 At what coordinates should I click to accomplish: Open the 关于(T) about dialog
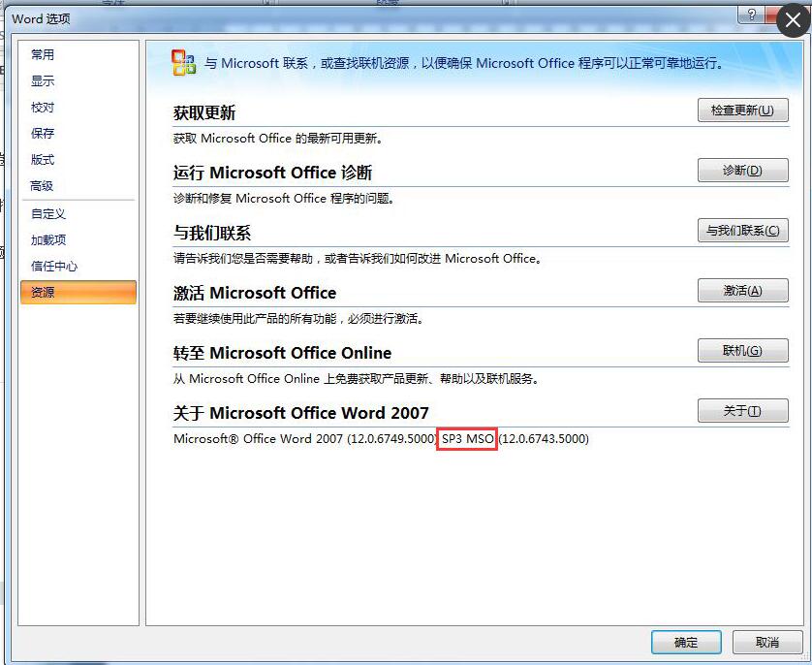(742, 411)
